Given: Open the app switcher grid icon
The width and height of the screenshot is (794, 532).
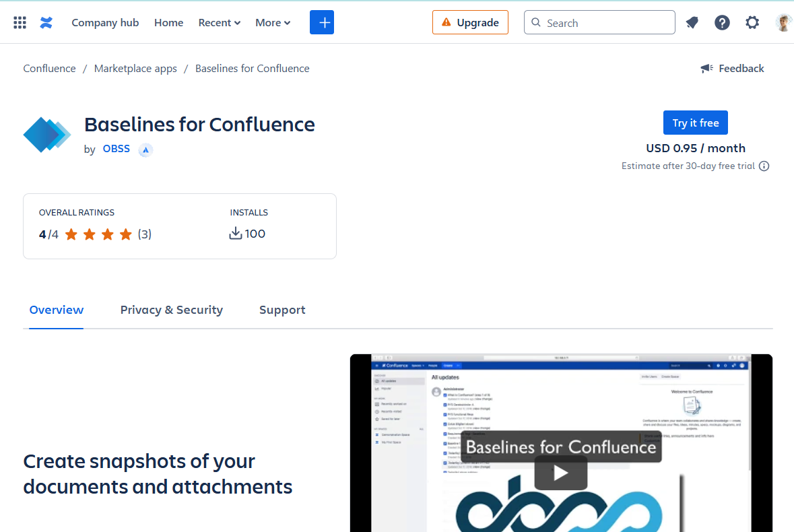Looking at the screenshot, I should pyautogui.click(x=20, y=23).
